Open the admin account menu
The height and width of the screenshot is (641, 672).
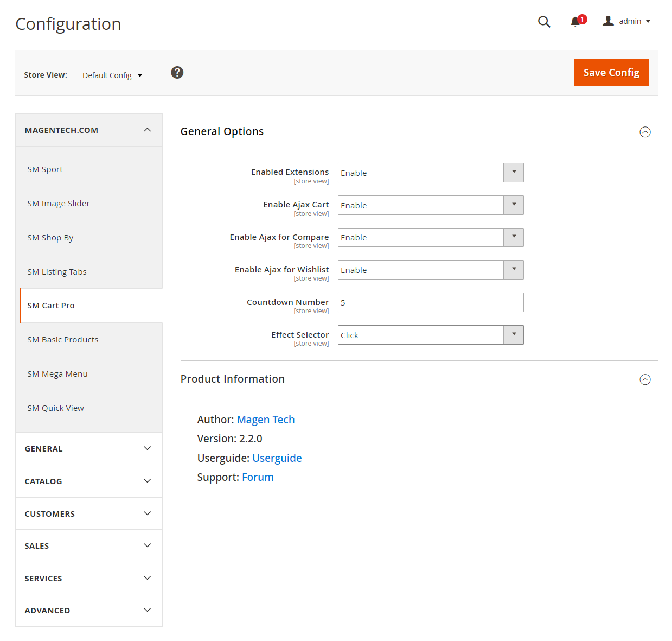pos(626,21)
